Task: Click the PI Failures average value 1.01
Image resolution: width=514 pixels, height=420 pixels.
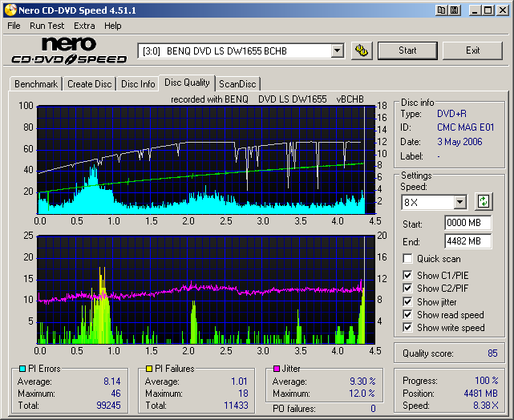Action: coord(239,382)
